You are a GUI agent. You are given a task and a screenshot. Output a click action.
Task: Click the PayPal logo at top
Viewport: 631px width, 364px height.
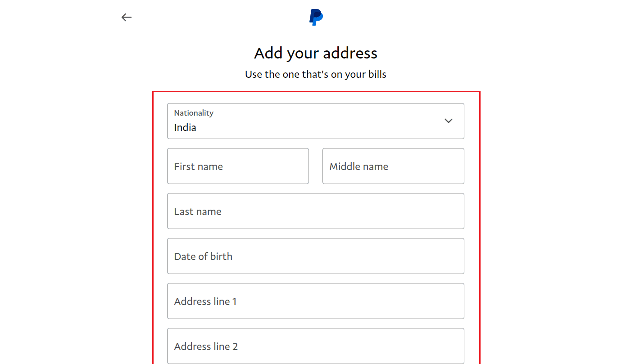pyautogui.click(x=316, y=17)
